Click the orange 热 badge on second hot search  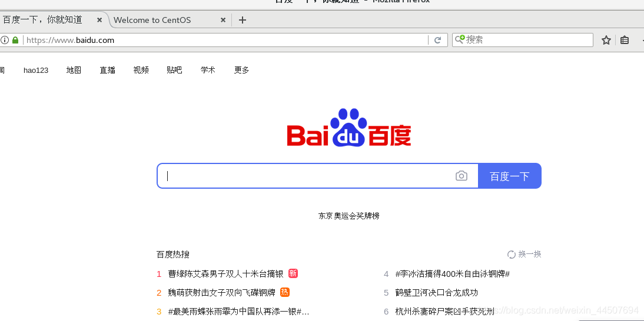(285, 292)
